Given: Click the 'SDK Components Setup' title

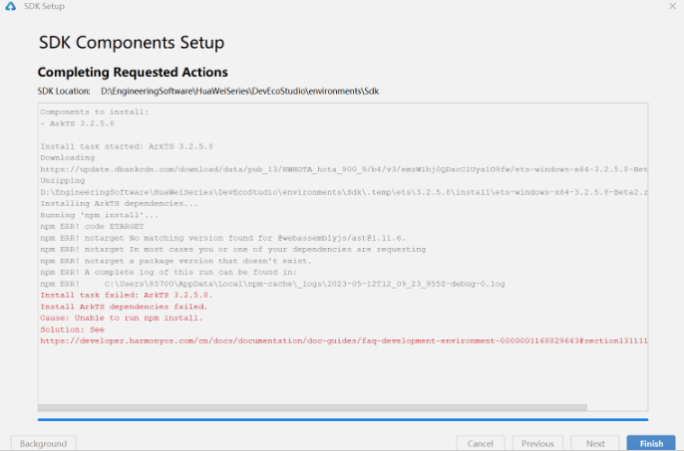Looking at the screenshot, I should pyautogui.click(x=131, y=43).
